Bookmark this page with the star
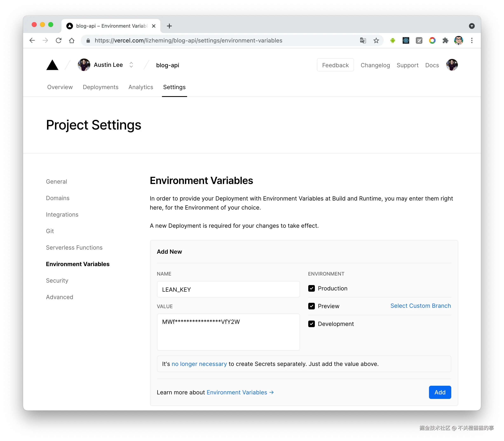Screen dimensions: 504x441 (x=376, y=40)
